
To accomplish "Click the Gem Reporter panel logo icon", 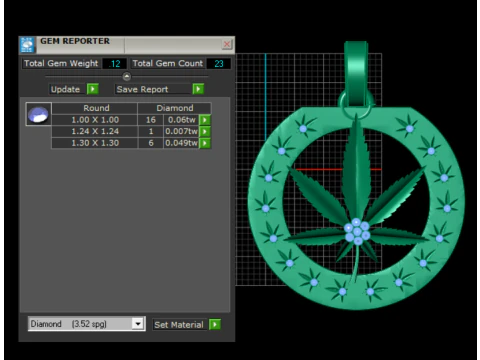I will click(27, 45).
